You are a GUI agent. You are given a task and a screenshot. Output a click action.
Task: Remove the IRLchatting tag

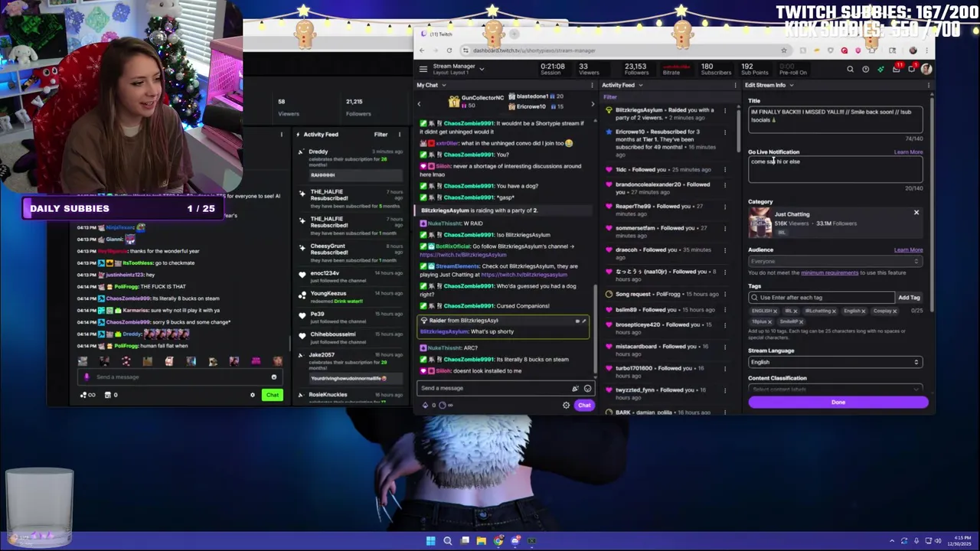[x=834, y=311]
